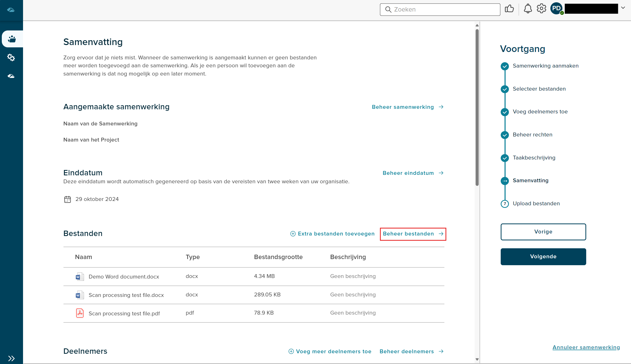631x364 pixels.
Task: Click the scrollbar down arrow
Action: pyautogui.click(x=477, y=359)
